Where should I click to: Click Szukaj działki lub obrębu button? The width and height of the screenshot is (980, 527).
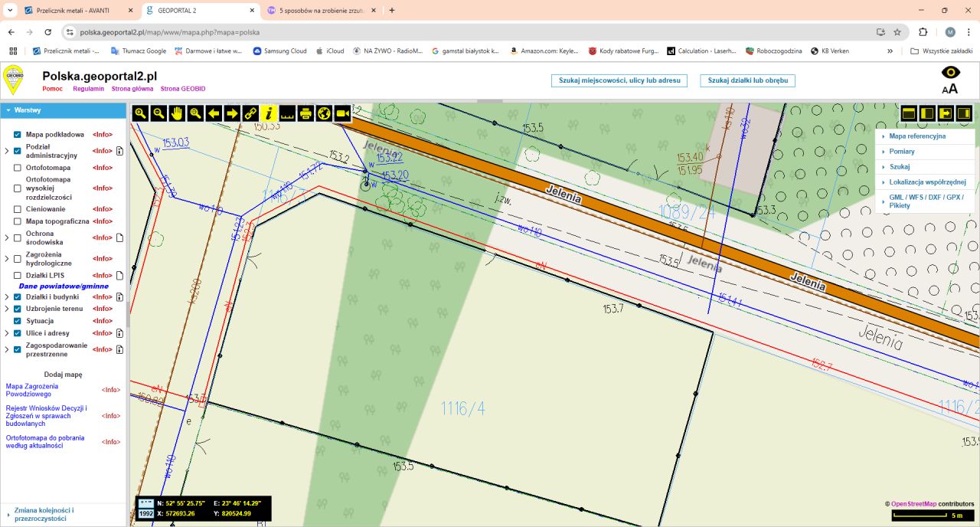point(748,80)
